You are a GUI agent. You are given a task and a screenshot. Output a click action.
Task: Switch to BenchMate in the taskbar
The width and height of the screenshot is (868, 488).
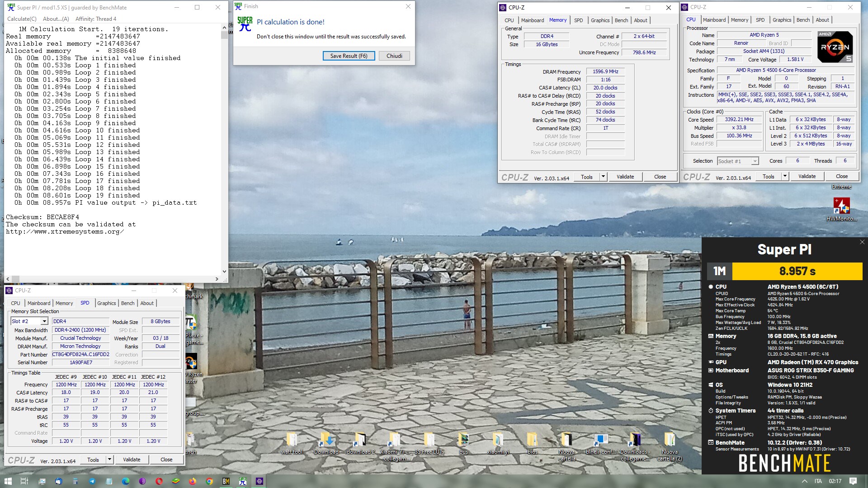pos(226,481)
